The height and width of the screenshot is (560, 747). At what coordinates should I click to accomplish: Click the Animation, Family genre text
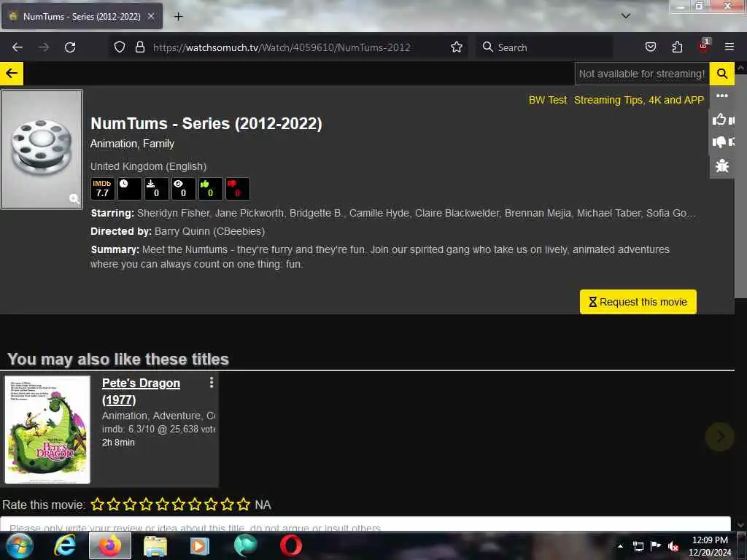(x=132, y=144)
